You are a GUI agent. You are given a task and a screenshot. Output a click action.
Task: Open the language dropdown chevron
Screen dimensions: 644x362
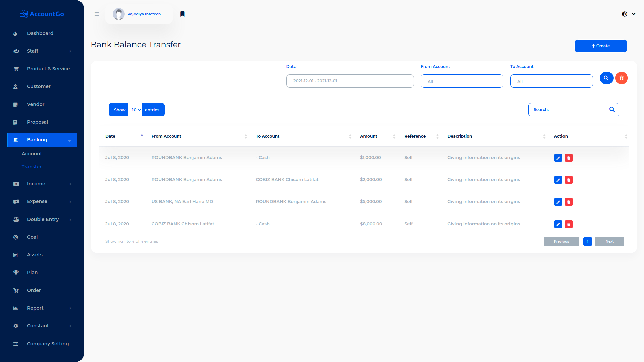[634, 14]
